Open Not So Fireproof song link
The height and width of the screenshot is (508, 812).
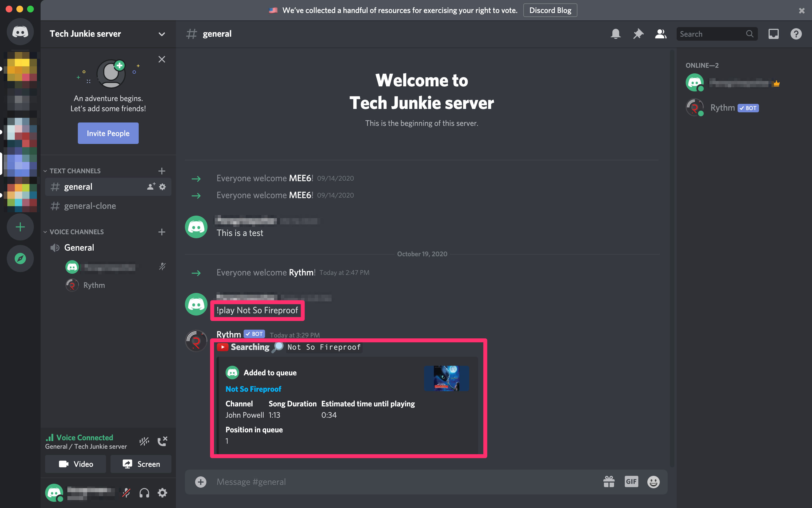coord(253,389)
